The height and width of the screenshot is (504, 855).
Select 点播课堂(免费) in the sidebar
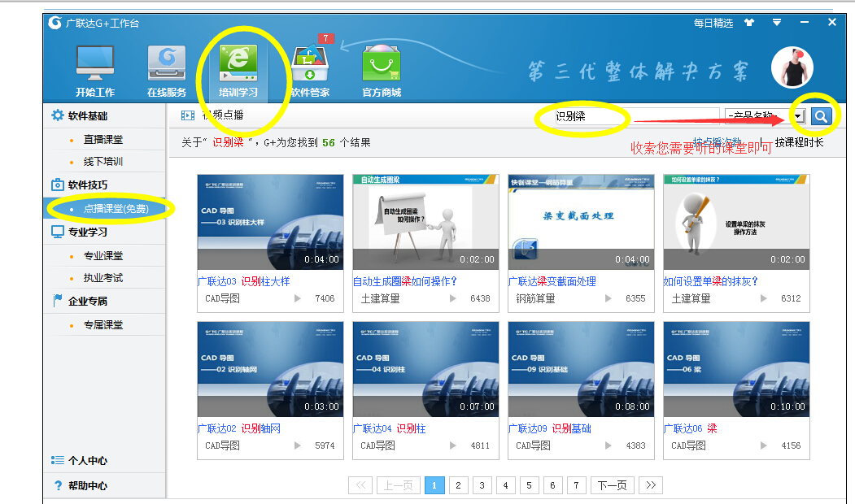coord(116,208)
